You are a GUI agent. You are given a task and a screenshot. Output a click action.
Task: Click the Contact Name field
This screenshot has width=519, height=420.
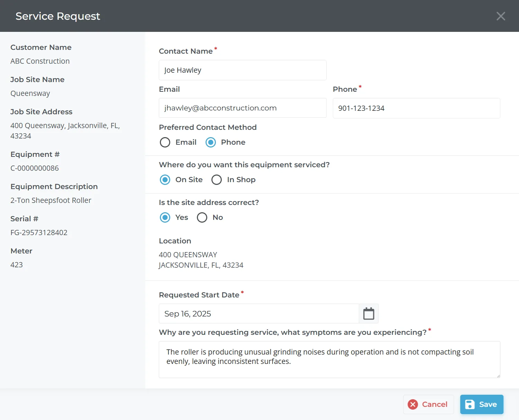(x=242, y=70)
